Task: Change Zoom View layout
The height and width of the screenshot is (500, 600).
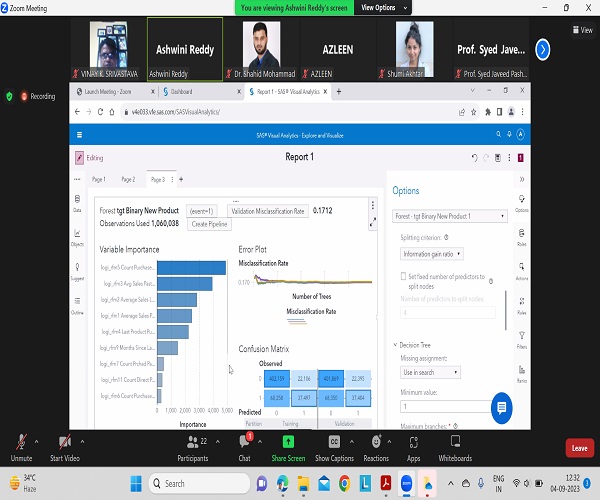Action: click(x=582, y=30)
